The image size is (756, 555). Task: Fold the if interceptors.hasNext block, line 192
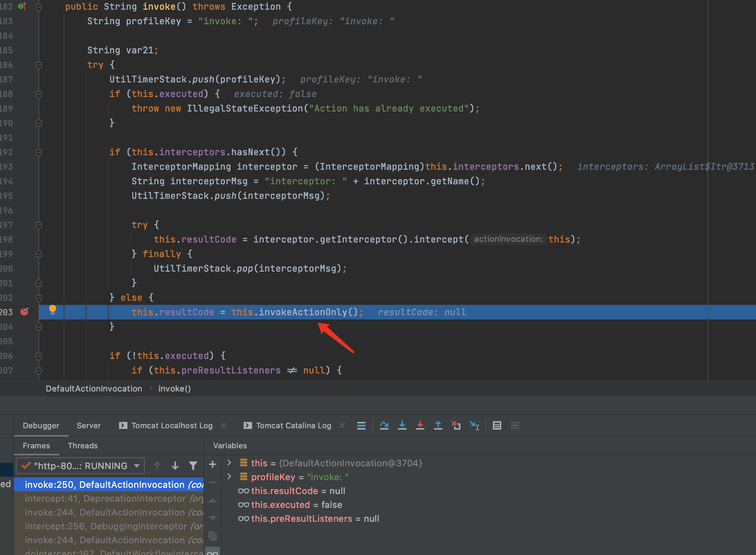point(39,152)
